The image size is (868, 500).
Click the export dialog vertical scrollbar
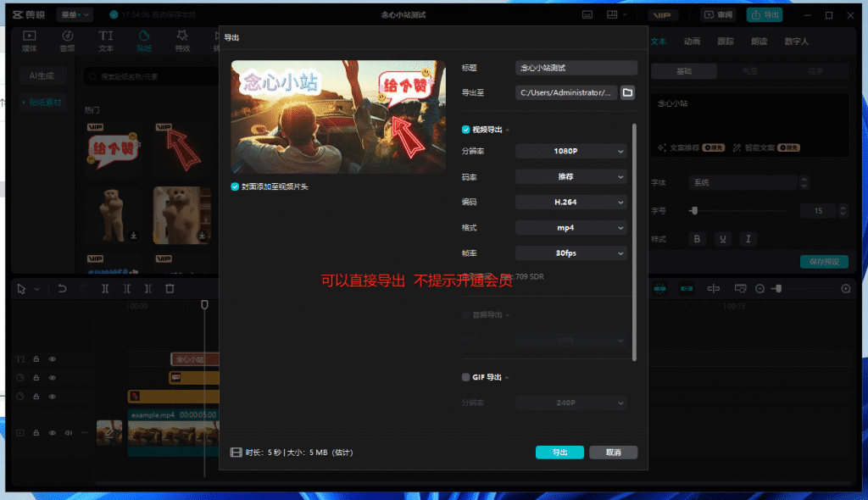(x=634, y=242)
